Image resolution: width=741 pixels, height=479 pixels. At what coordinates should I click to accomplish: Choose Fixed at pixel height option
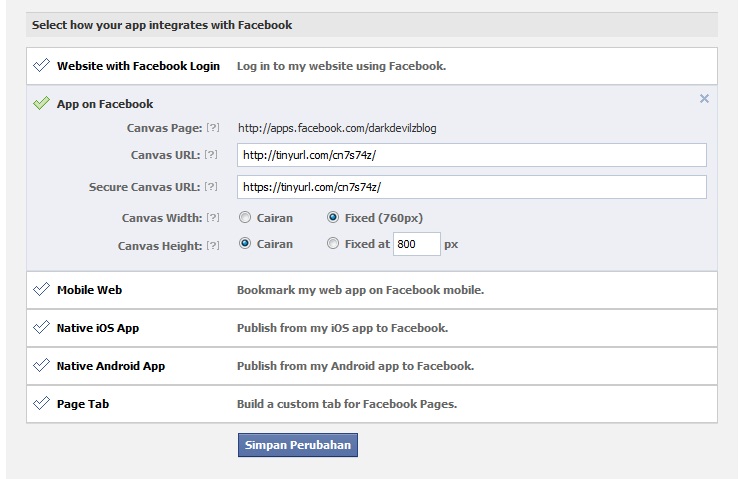click(x=333, y=243)
